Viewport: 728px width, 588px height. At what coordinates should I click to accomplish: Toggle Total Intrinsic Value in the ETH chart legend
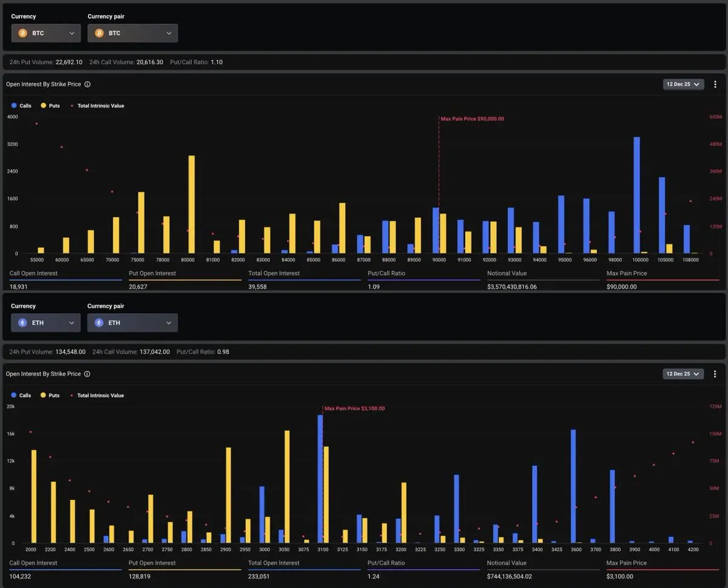tap(97, 395)
